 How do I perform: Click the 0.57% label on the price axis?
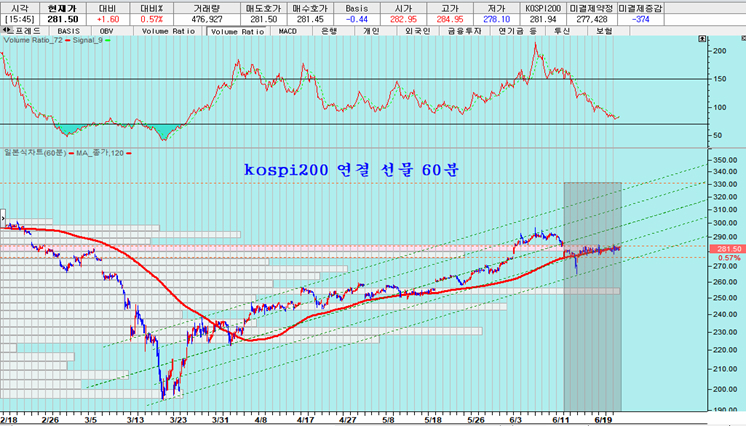coord(729,258)
